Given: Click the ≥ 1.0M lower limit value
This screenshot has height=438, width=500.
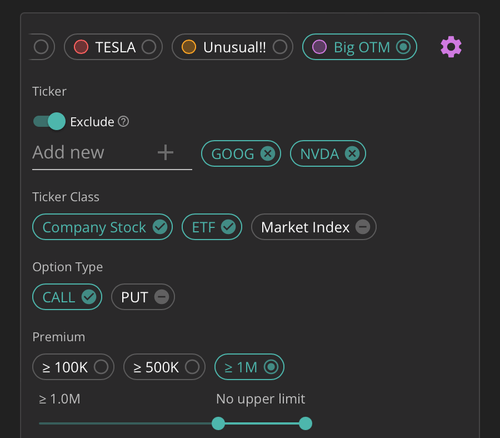Looking at the screenshot, I should point(60,399).
